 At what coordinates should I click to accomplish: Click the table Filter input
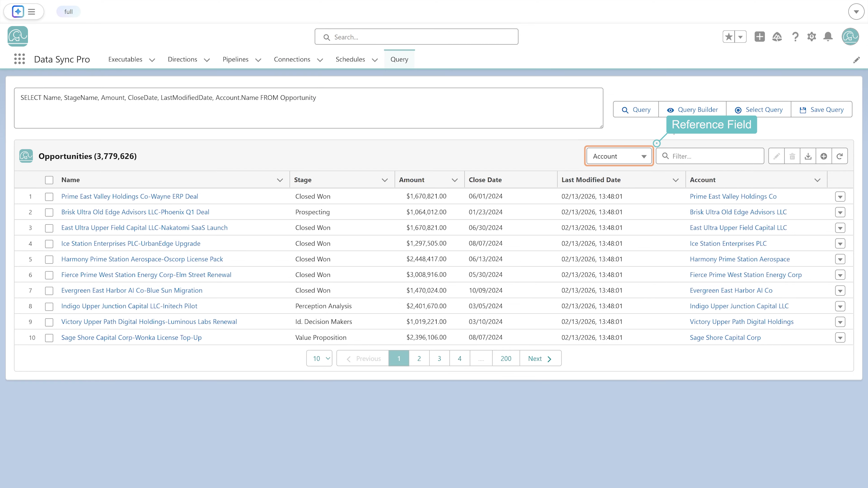[710, 156]
